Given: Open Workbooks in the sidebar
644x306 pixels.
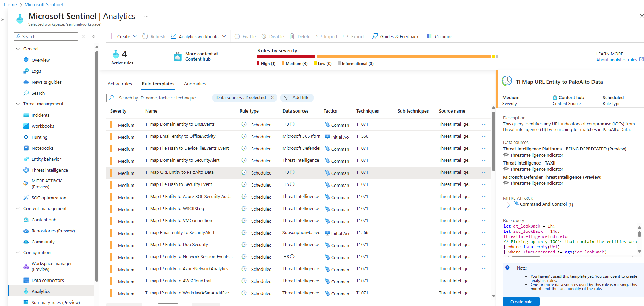Looking at the screenshot, I should (43, 126).
